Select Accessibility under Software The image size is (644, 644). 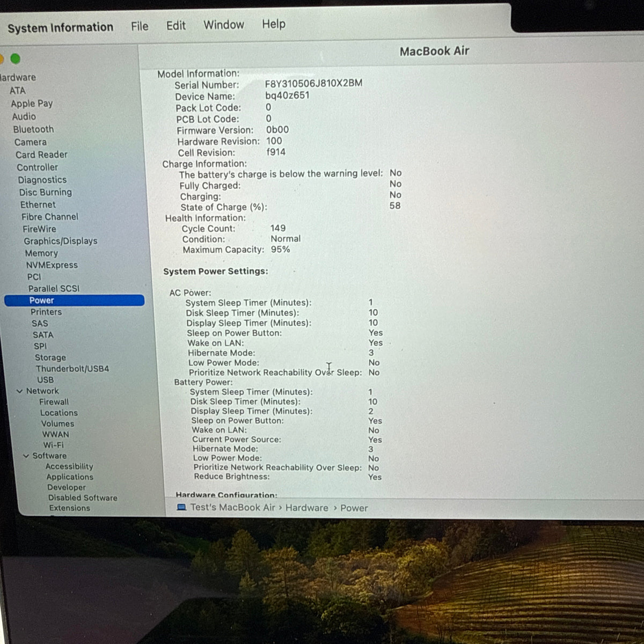point(69,466)
